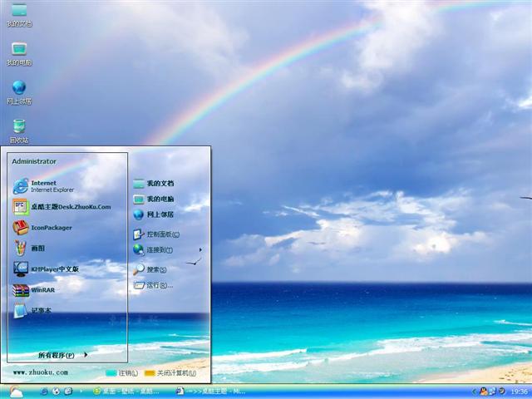Open 控制面板 control panel
Screen dimensions: 532x399
pyautogui.click(x=156, y=234)
